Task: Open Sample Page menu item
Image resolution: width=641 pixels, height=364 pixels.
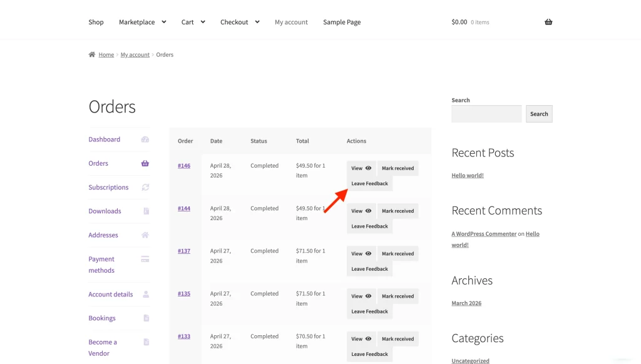Action: [x=342, y=22]
